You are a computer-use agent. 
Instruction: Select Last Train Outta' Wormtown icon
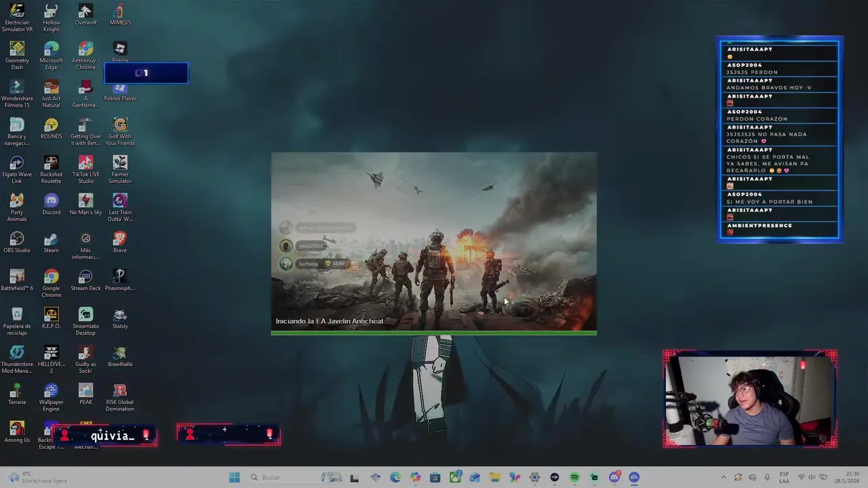[120, 208]
